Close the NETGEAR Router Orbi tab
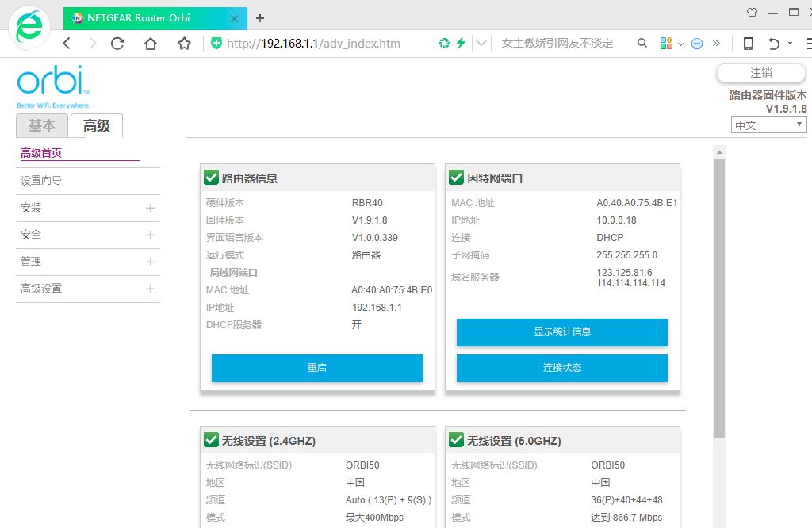The width and height of the screenshot is (812, 528). click(234, 18)
